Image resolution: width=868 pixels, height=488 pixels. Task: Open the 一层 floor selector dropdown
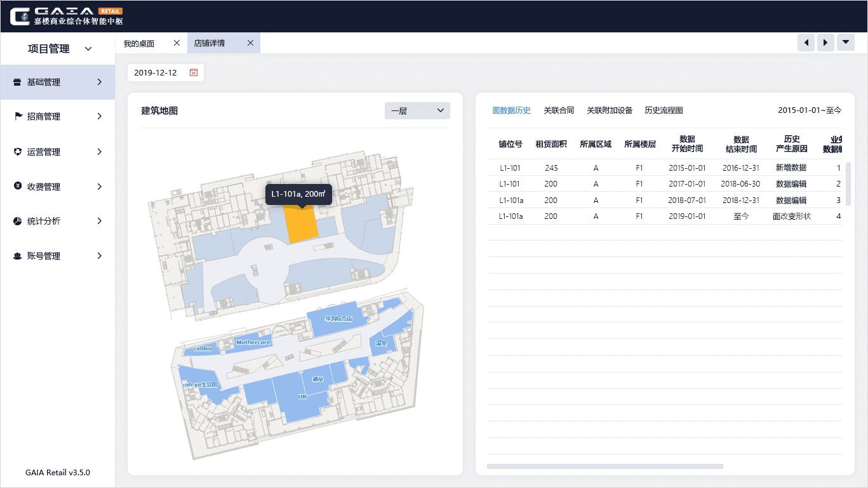pos(417,111)
